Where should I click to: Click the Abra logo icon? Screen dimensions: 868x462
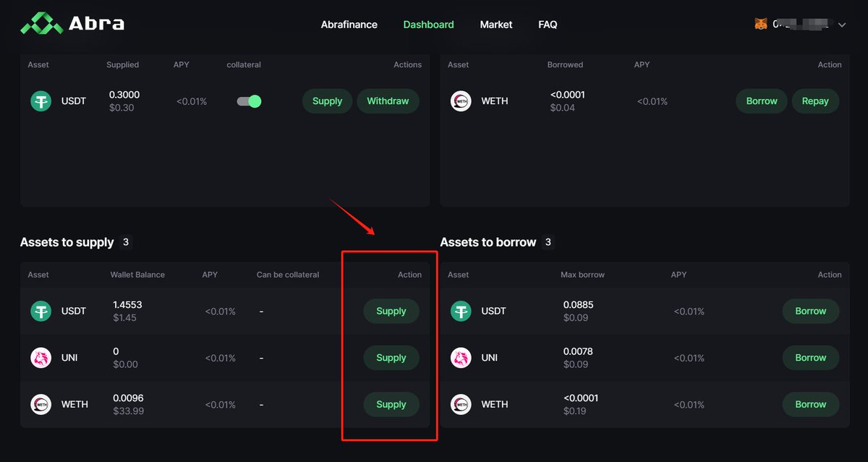tap(41, 24)
